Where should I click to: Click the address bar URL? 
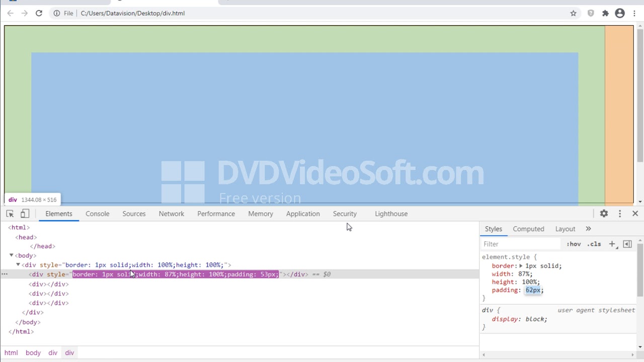coord(133,13)
